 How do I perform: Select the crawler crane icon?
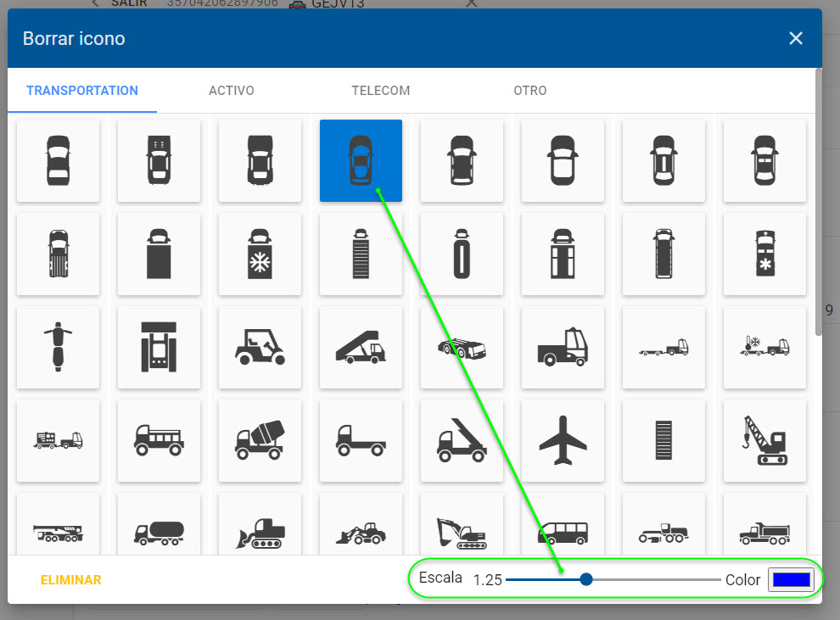tap(764, 440)
